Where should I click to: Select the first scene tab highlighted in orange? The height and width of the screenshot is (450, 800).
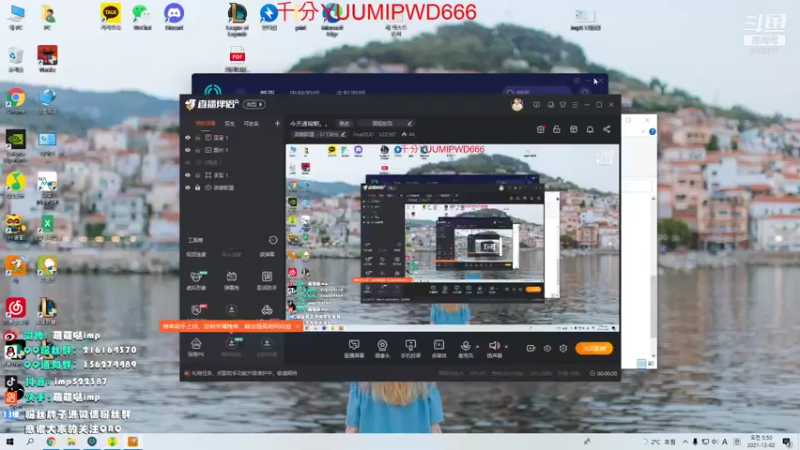coord(205,123)
